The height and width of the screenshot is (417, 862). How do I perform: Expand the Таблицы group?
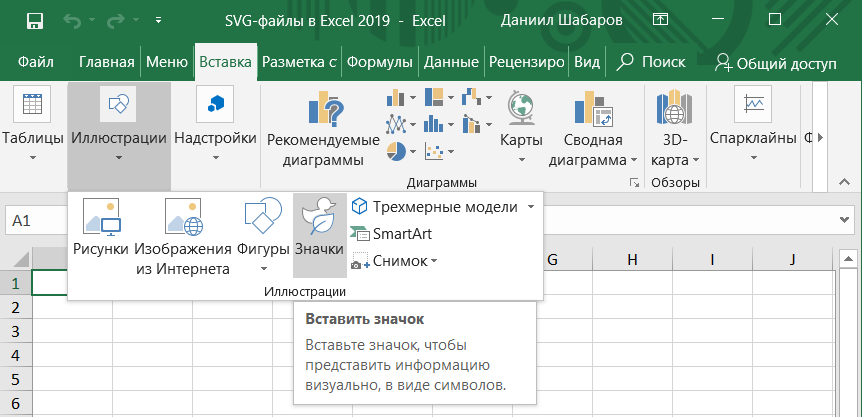[x=32, y=126]
